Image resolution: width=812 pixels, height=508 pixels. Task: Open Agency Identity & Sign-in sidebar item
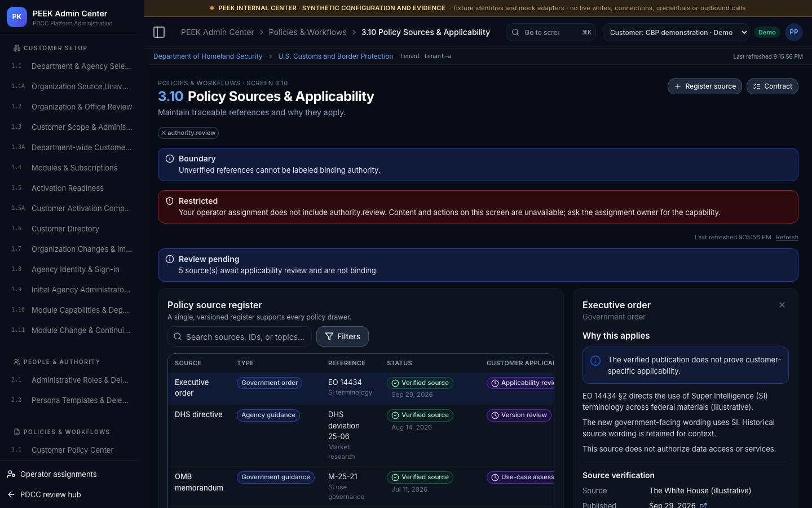72,269
